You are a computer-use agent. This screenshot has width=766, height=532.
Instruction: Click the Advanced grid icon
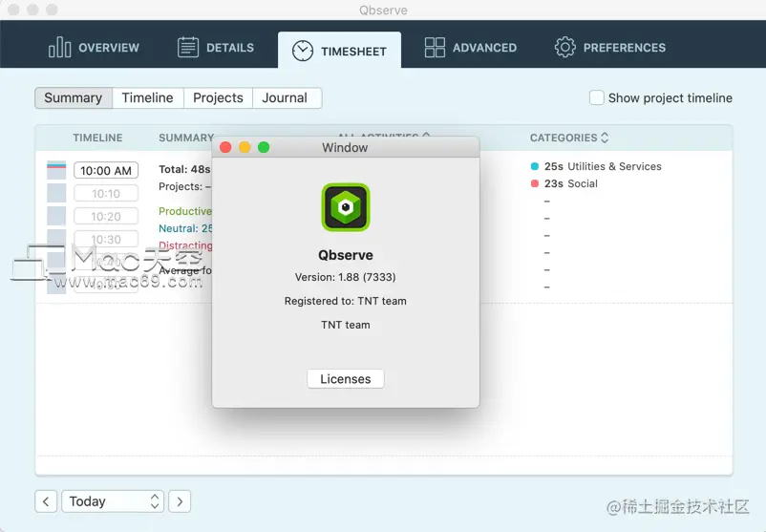coord(435,48)
